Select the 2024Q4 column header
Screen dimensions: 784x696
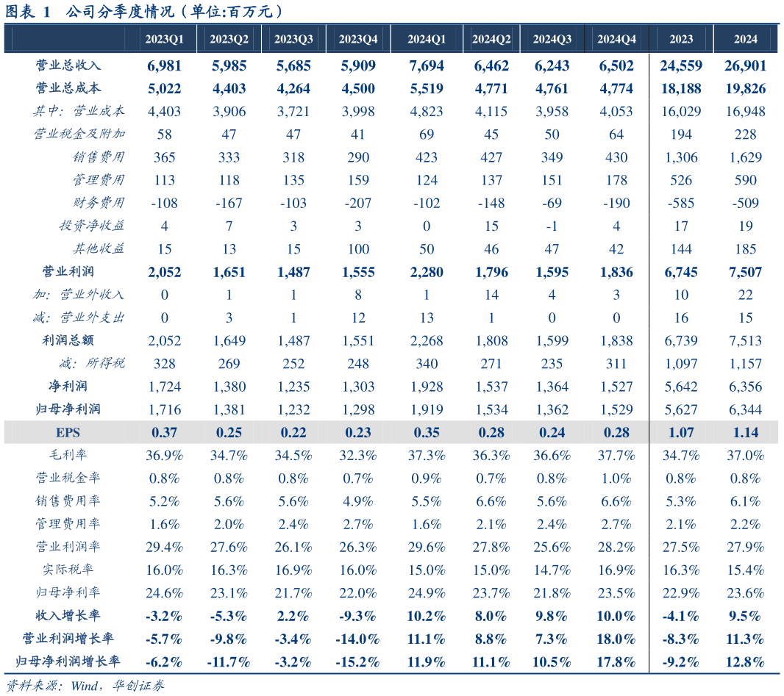(x=616, y=39)
